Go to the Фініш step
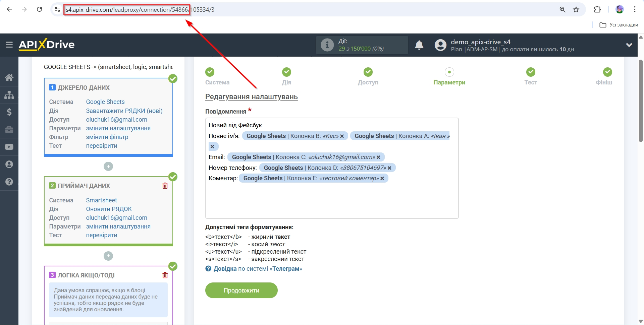Screen dimensions: 644x325 tap(607, 72)
